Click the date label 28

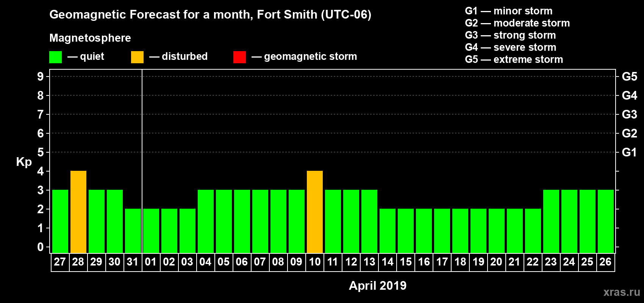78,262
